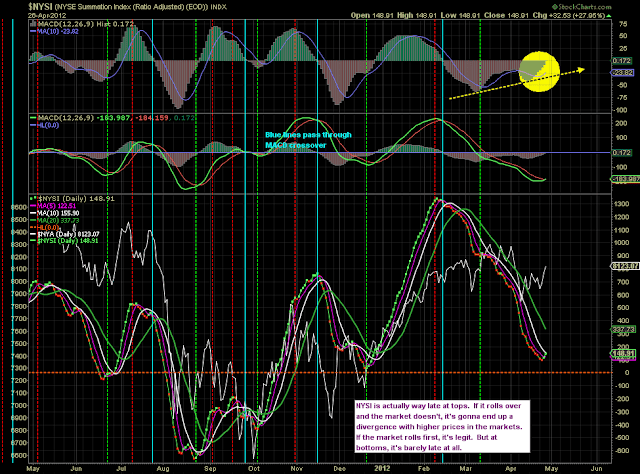Click the 6600 label on left price axis
Viewport: 640px width, 474px height.
pyautogui.click(x=19, y=455)
